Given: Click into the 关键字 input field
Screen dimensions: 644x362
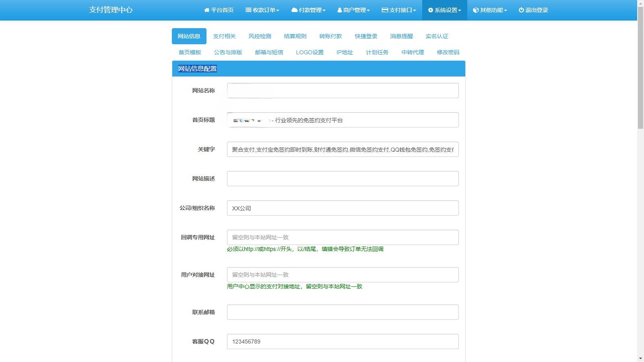Looking at the screenshot, I should pos(343,149).
